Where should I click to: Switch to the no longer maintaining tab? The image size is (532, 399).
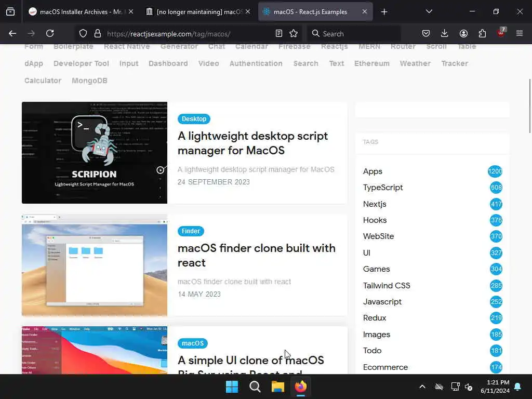point(198,12)
